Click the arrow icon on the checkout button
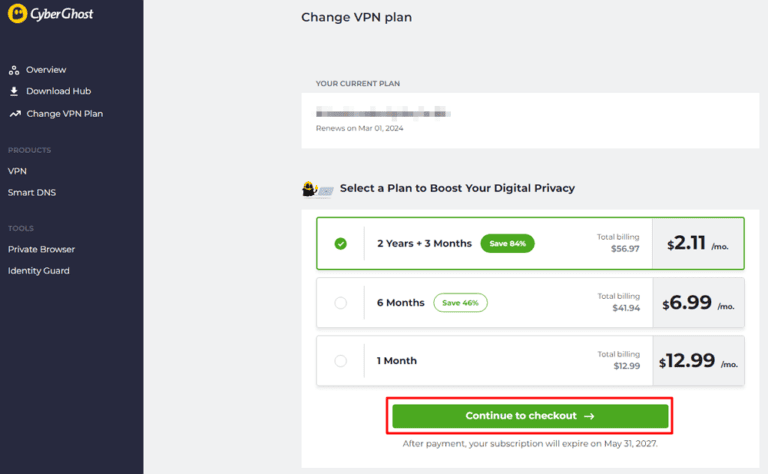This screenshot has width=768, height=474. (x=590, y=416)
